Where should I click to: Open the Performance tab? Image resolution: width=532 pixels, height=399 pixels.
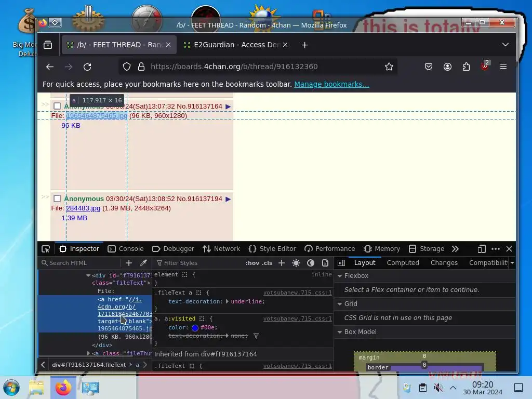pos(330,249)
